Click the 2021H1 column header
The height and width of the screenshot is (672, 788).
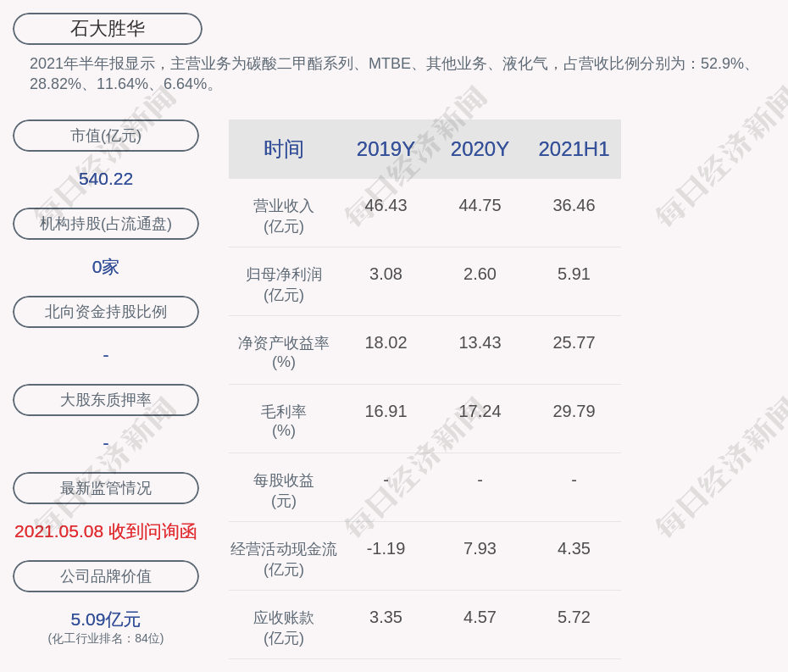(x=574, y=149)
